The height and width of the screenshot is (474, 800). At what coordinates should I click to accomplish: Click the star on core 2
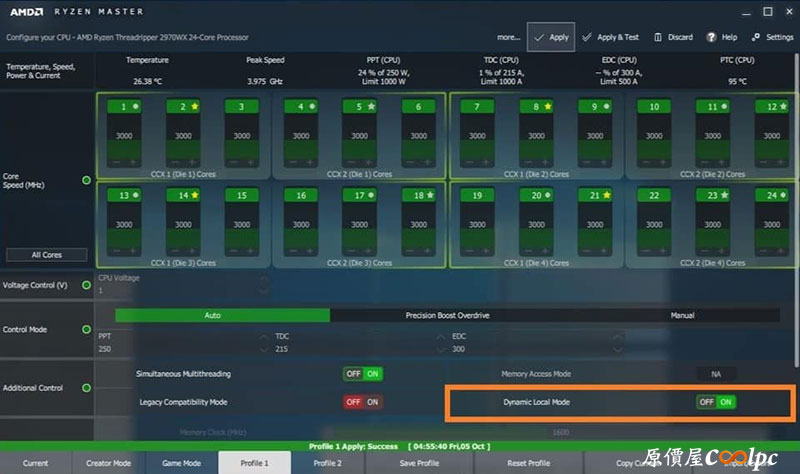[195, 106]
